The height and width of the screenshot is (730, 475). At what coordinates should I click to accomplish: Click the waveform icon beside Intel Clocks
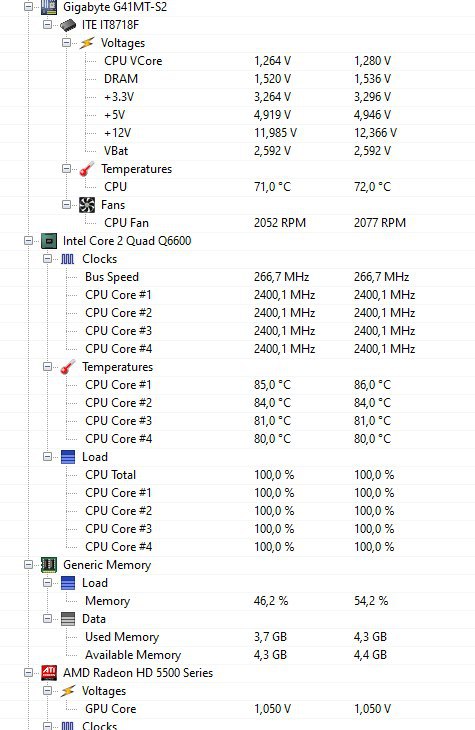68,259
